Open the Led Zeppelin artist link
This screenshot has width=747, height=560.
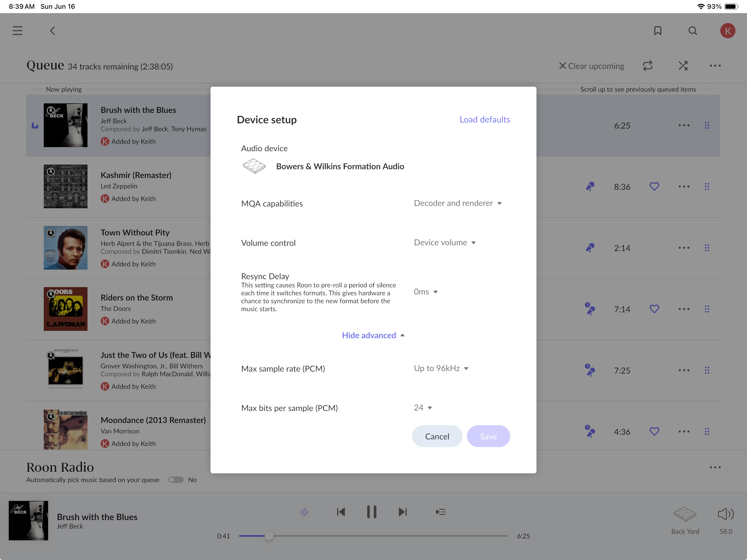pyautogui.click(x=119, y=186)
